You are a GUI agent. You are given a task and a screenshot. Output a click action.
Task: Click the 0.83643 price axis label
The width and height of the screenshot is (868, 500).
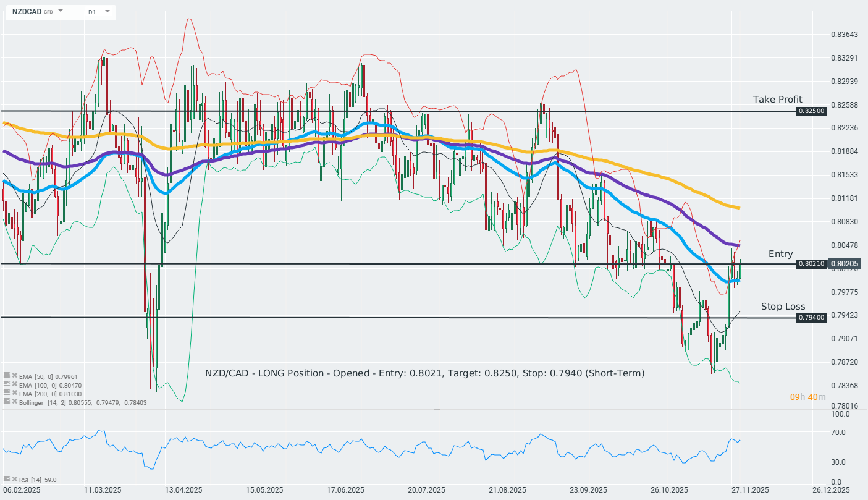pyautogui.click(x=844, y=34)
